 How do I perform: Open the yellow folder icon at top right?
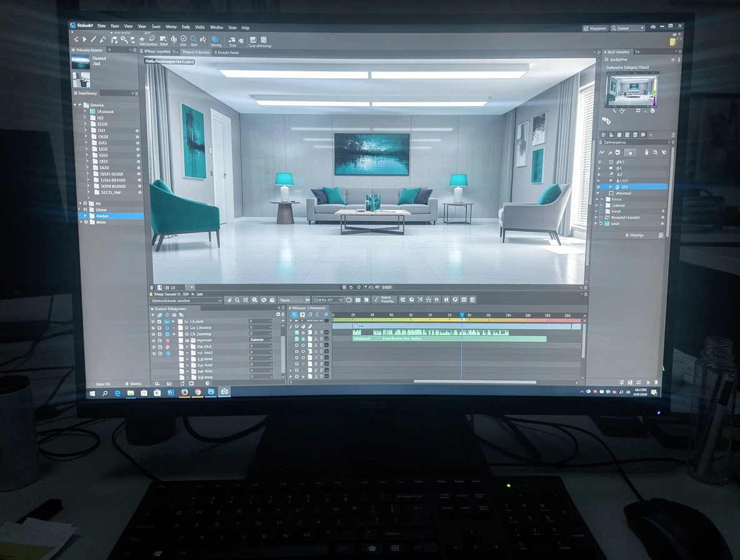click(672, 41)
